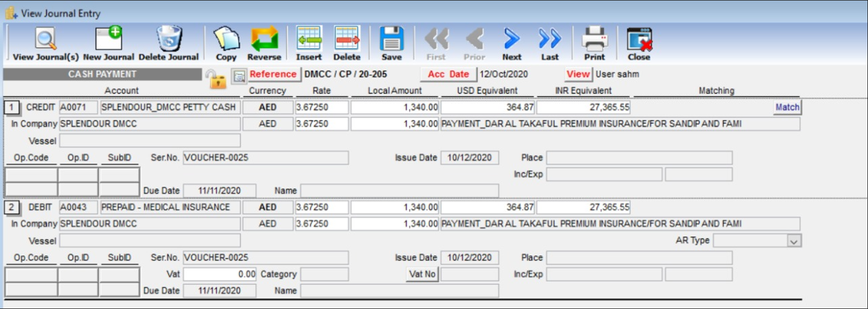
Task: Click line 2 Inc/Exp first field
Action: pyautogui.click(x=604, y=275)
